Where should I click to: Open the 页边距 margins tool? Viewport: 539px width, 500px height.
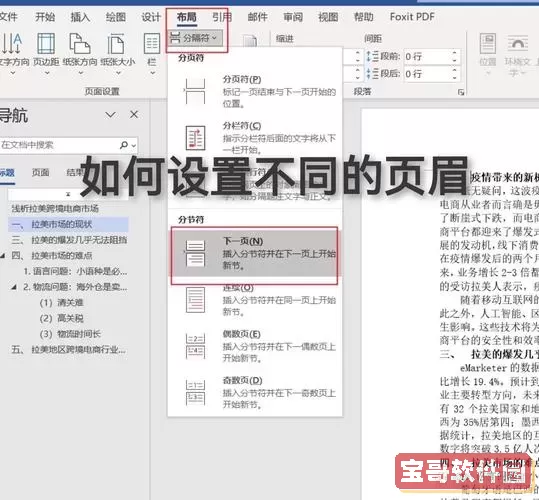pyautogui.click(x=46, y=54)
